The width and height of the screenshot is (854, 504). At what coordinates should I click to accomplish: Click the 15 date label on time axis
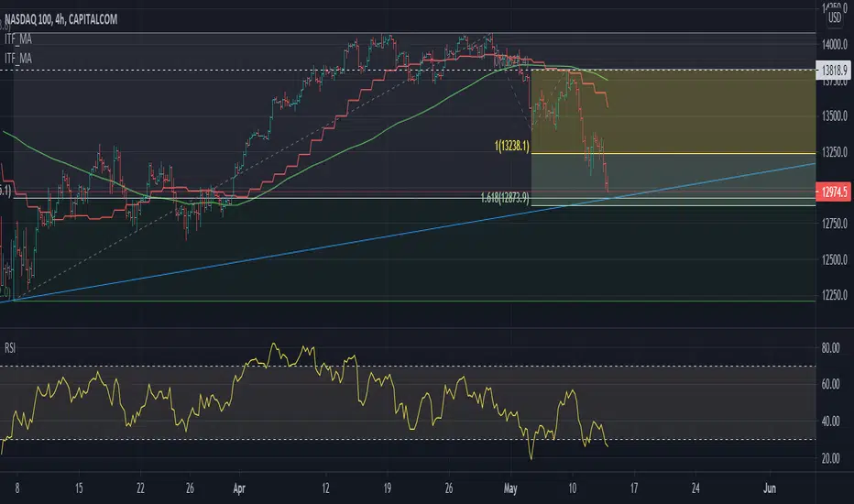[79, 488]
